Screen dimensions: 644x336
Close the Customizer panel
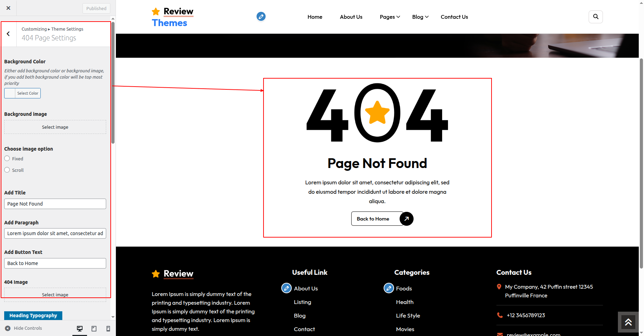[x=8, y=8]
